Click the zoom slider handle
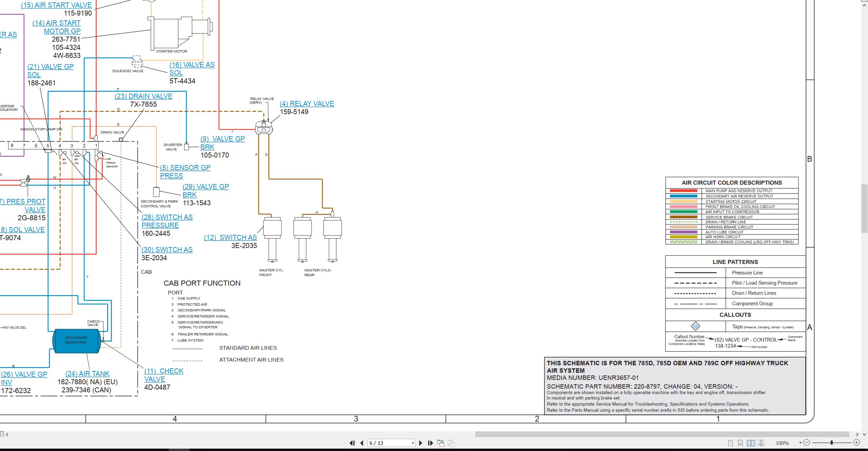 (x=831, y=443)
